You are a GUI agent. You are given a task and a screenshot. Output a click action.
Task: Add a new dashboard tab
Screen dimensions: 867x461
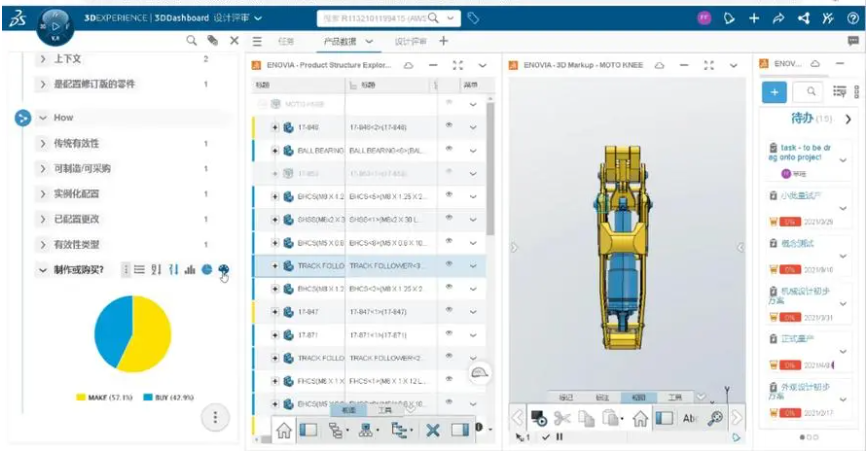click(443, 41)
